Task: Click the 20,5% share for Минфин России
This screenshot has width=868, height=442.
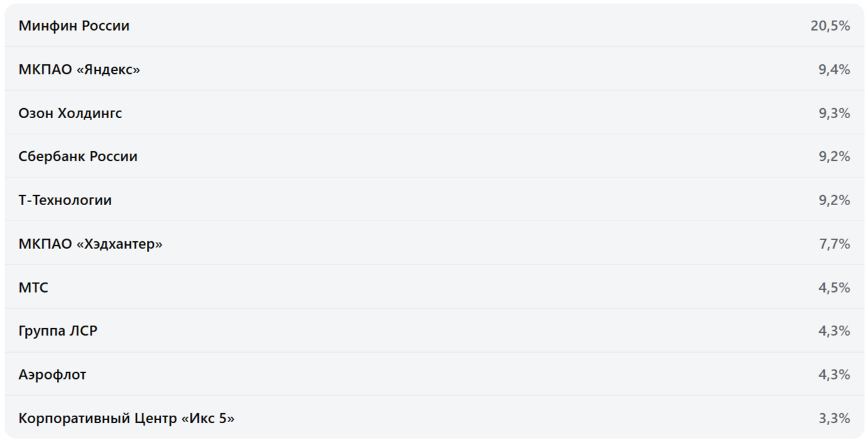Action: click(x=830, y=26)
